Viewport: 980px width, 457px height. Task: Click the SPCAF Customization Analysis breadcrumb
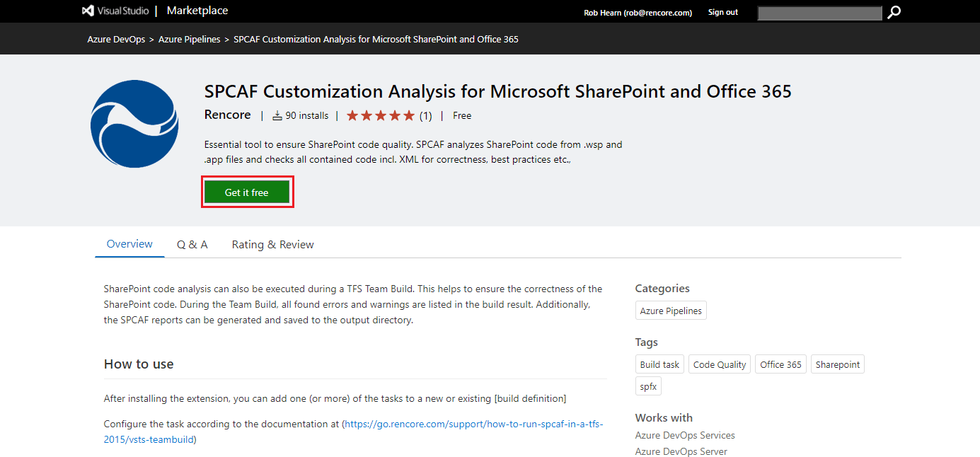[376, 40]
